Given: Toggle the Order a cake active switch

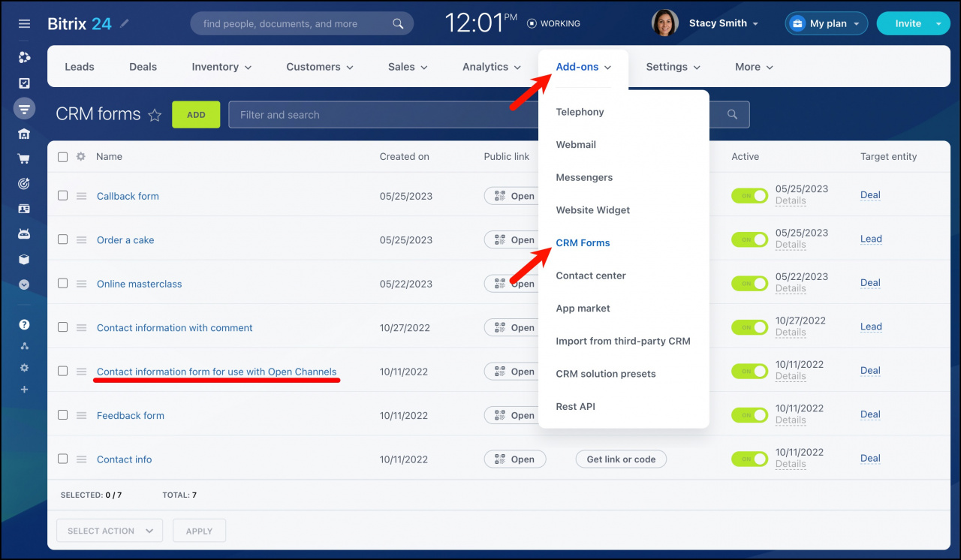Looking at the screenshot, I should click(x=750, y=239).
